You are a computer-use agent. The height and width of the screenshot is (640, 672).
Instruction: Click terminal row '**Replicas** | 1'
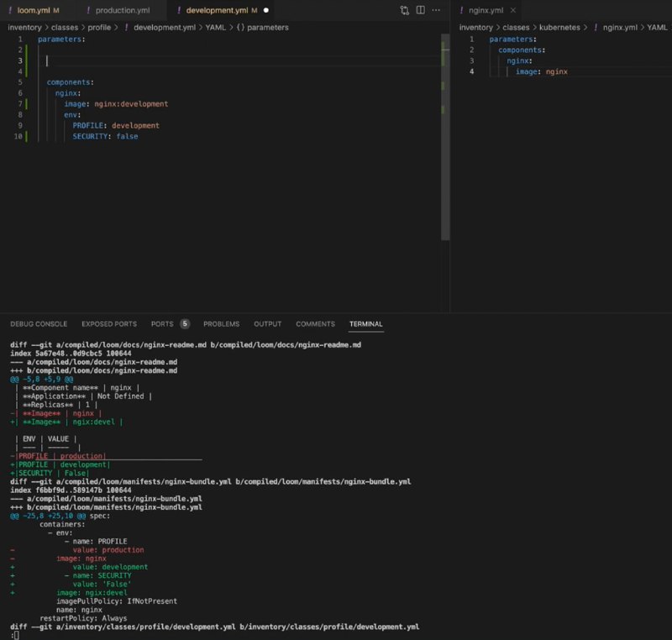pos(56,405)
